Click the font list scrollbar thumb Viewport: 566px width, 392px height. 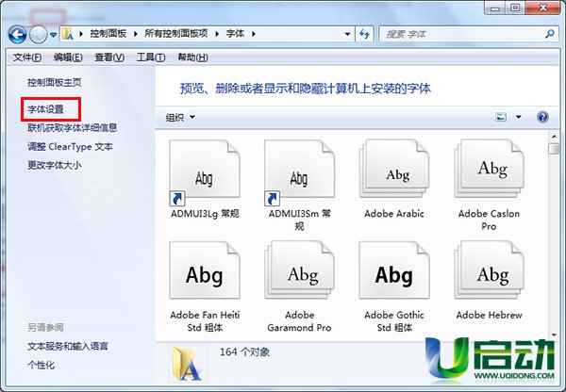click(553, 149)
